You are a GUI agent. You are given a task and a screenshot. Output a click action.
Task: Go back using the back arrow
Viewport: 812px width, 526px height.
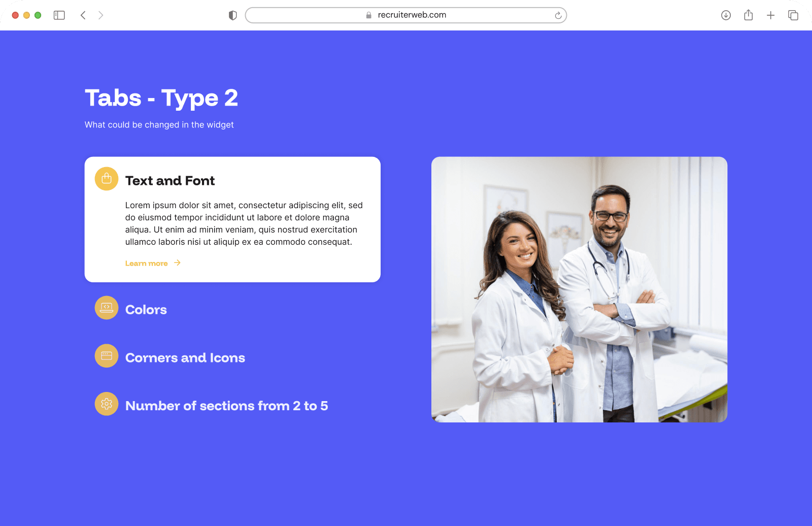coord(83,15)
